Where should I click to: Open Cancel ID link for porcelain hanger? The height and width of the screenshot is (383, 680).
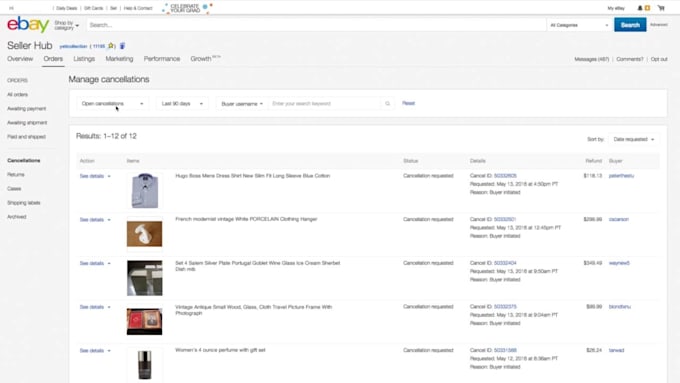[x=505, y=219]
